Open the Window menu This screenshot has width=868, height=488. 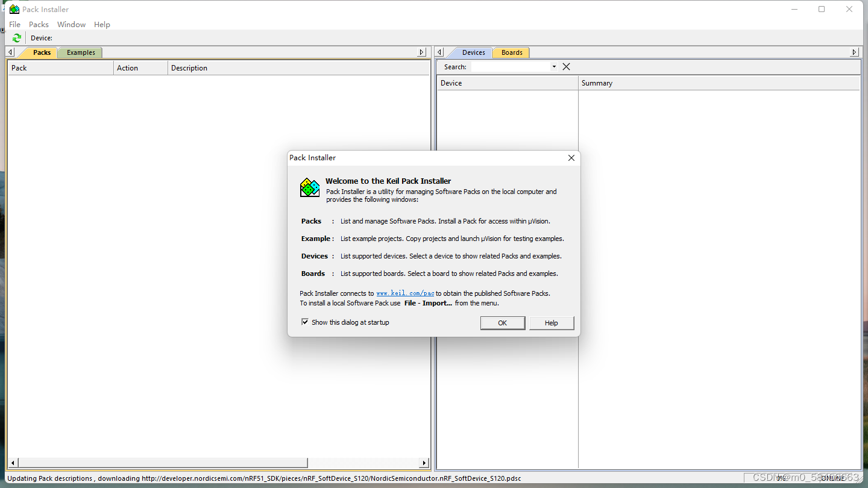pos(71,24)
